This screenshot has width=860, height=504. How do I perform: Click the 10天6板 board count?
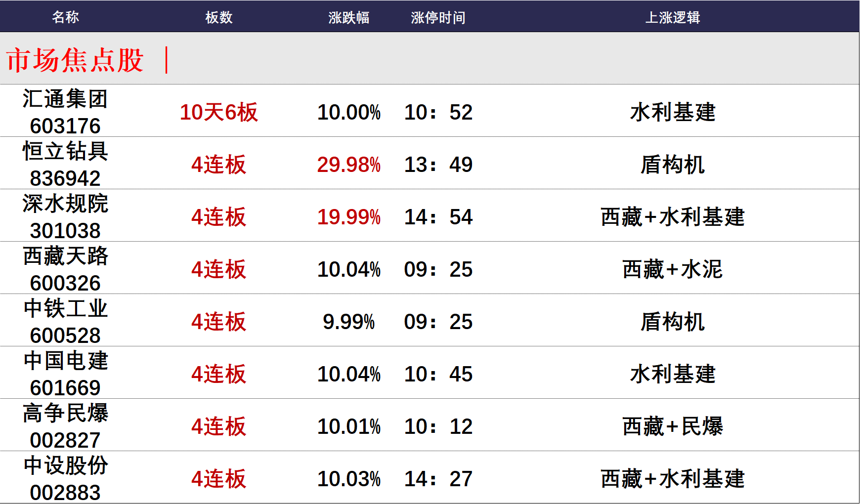pos(219,112)
